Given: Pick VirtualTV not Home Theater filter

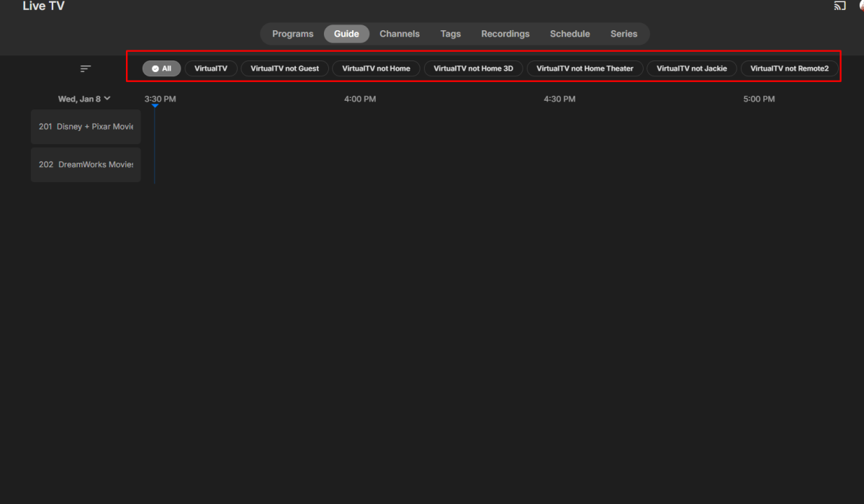Looking at the screenshot, I should point(585,68).
